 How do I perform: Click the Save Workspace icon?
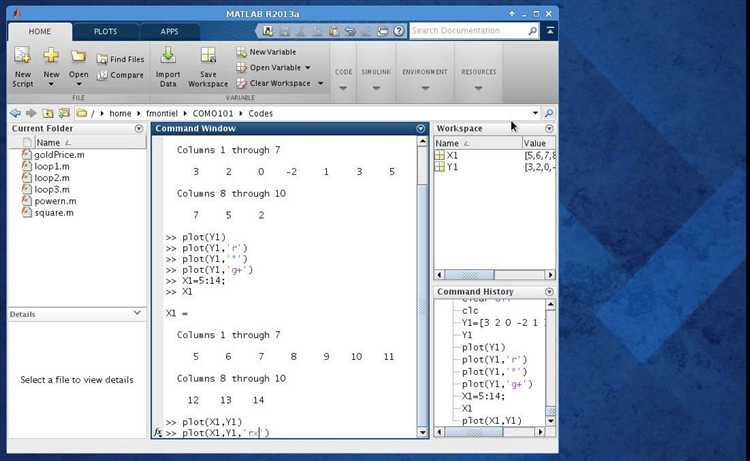pyautogui.click(x=208, y=55)
